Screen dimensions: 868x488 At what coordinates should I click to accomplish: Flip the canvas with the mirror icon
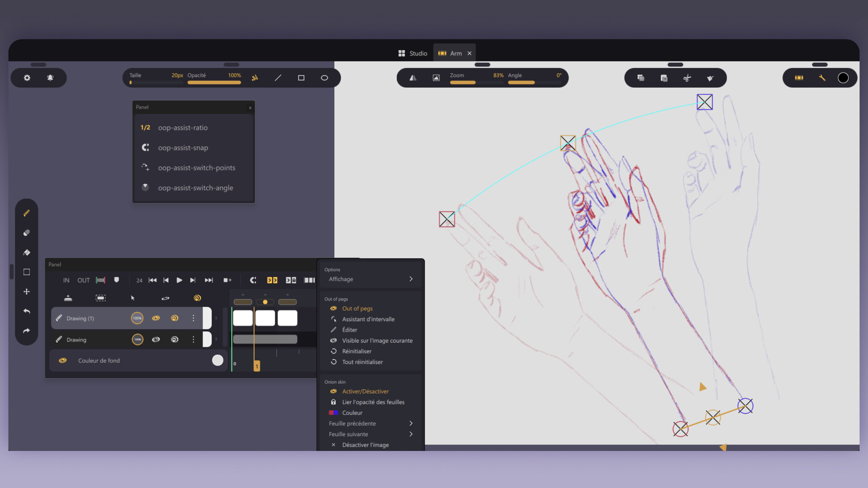tap(413, 78)
